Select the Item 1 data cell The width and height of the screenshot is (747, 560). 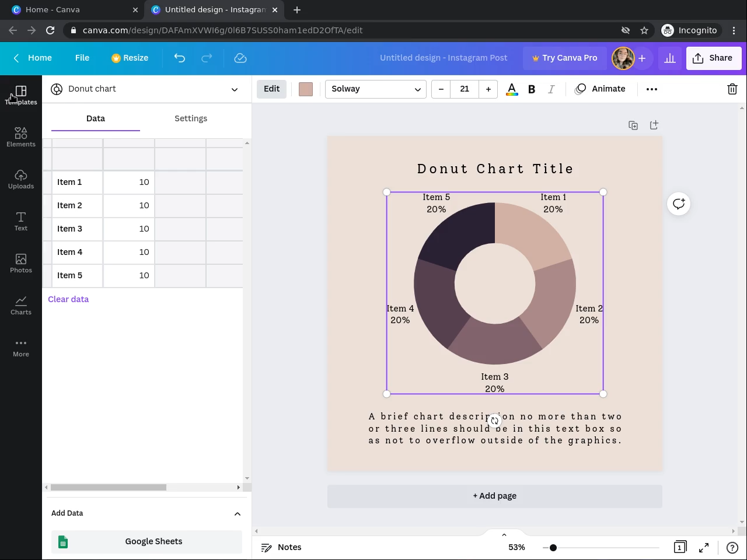click(78, 182)
